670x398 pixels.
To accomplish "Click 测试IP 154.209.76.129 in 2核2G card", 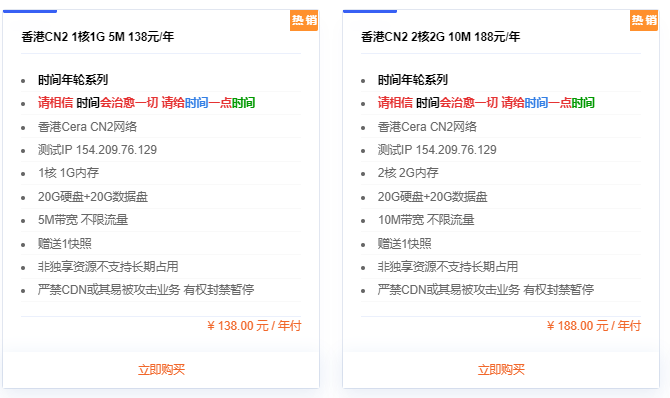I will 437,150.
